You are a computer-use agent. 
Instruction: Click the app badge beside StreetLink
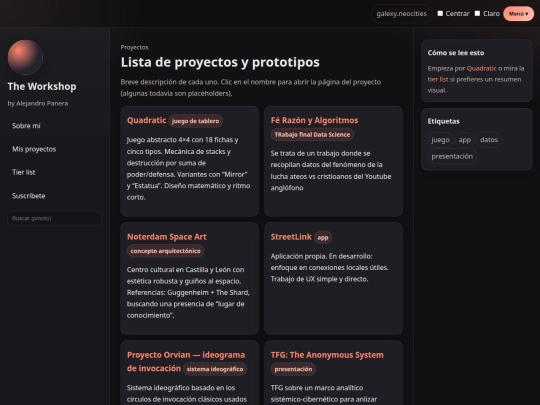click(323, 238)
